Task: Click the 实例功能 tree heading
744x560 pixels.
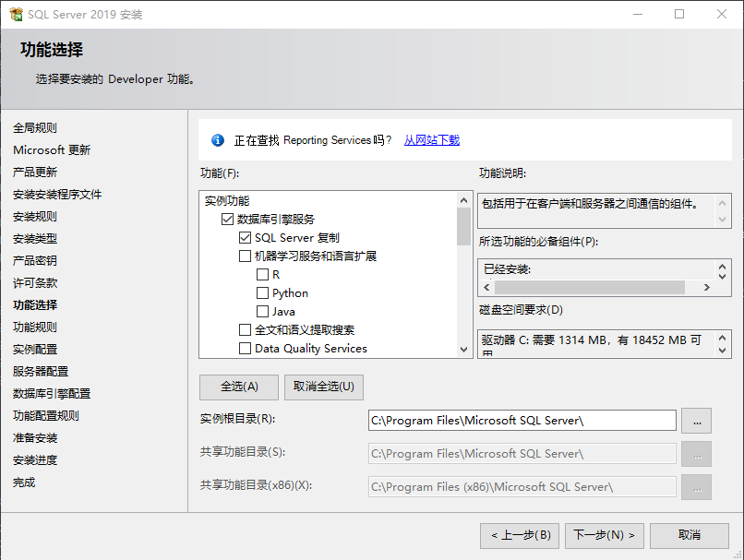Action: coord(227,201)
